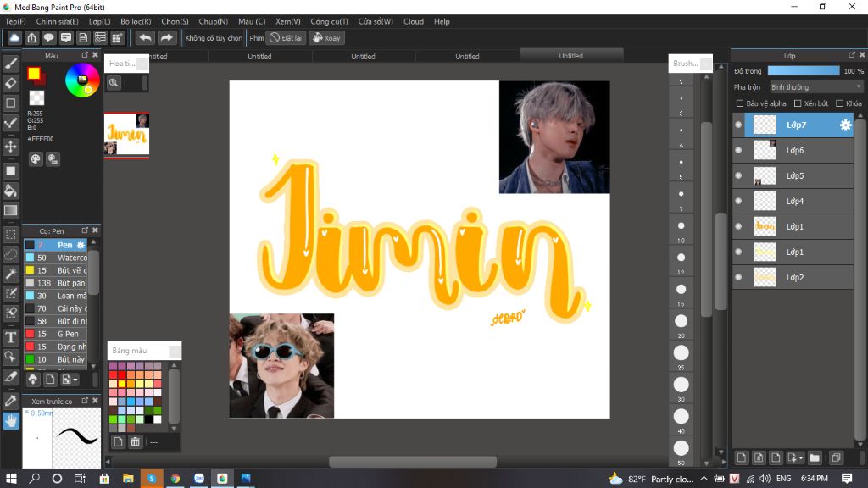Select the G Pen brush
This screenshot has height=488, width=868.
[55, 334]
